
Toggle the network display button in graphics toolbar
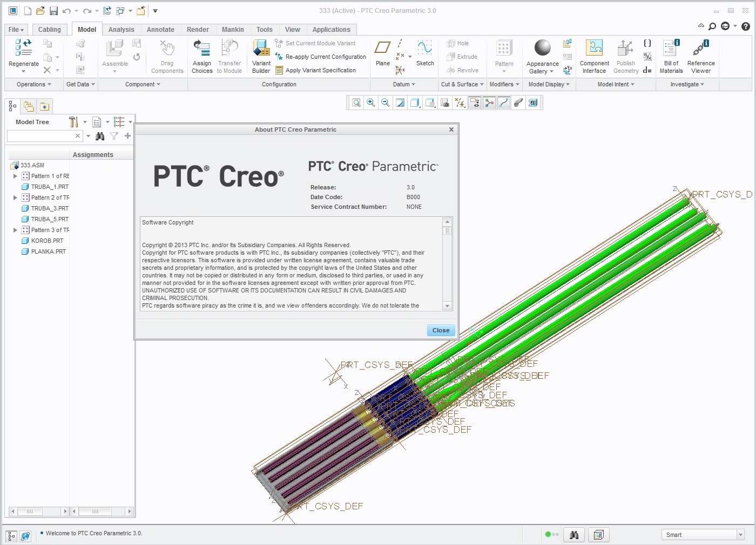[x=489, y=103]
